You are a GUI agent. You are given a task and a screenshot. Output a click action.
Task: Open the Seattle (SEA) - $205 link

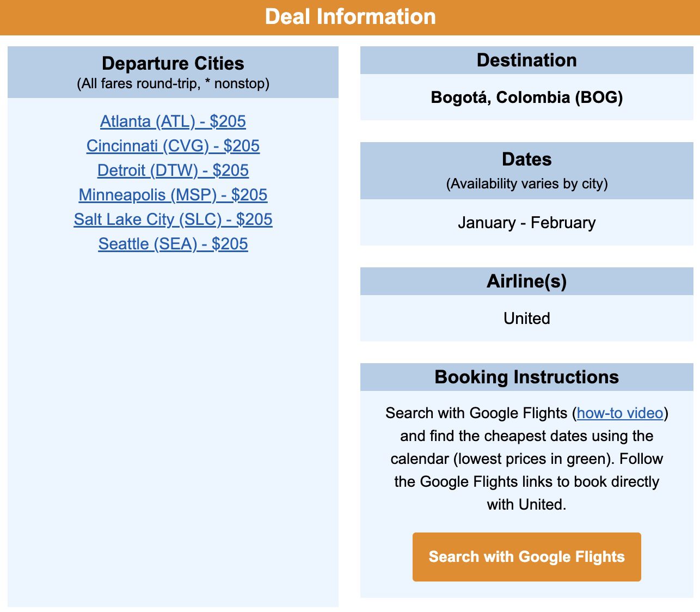point(173,243)
